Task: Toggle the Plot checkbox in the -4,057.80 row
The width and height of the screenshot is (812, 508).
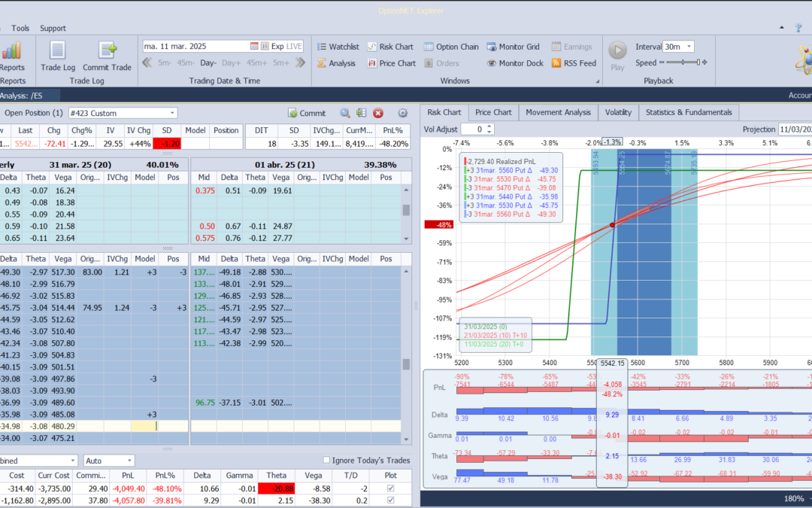Action: click(x=390, y=500)
